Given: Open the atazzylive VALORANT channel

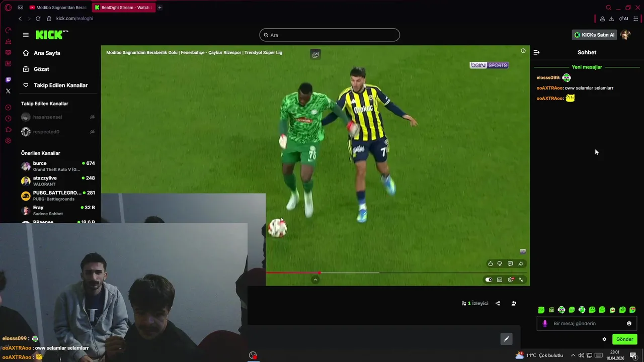Looking at the screenshot, I should tap(58, 181).
